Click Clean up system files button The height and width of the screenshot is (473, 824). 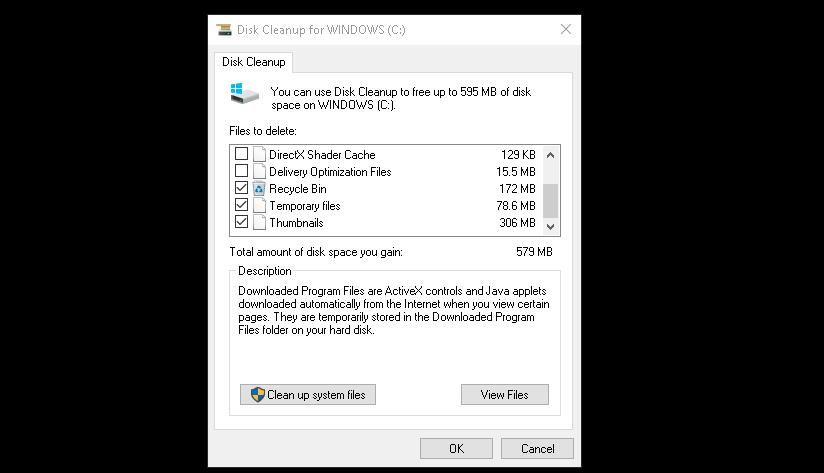pyautogui.click(x=308, y=395)
